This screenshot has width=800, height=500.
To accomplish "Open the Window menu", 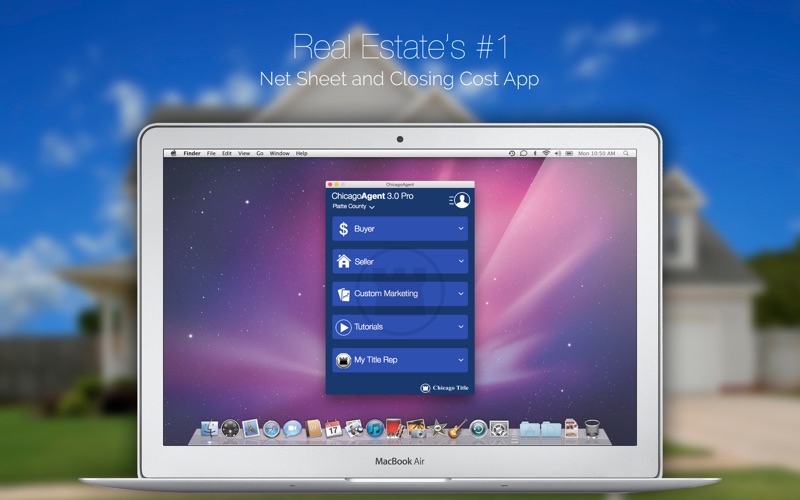I will [x=280, y=153].
